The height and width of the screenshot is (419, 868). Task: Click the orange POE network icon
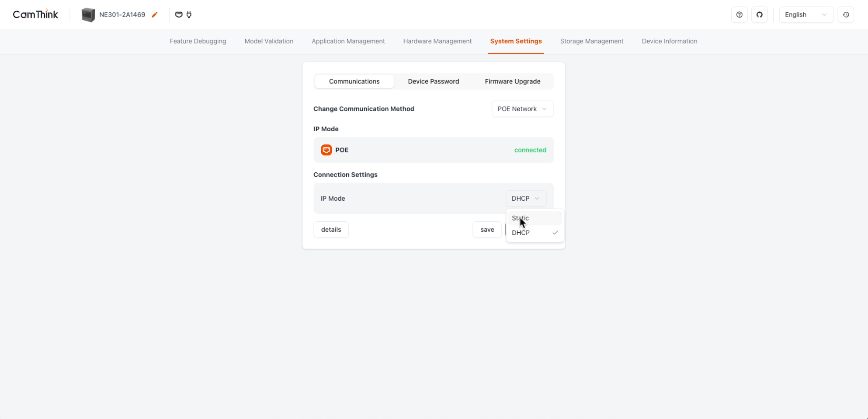[x=326, y=150]
